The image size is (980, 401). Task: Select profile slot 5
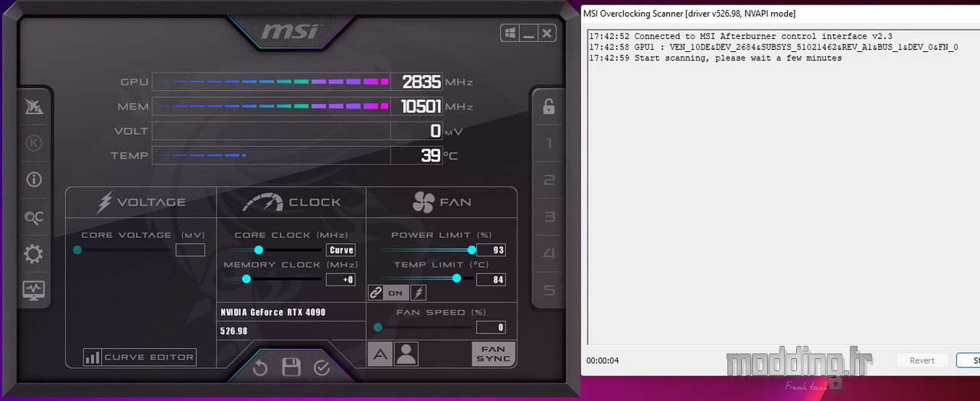tap(549, 291)
